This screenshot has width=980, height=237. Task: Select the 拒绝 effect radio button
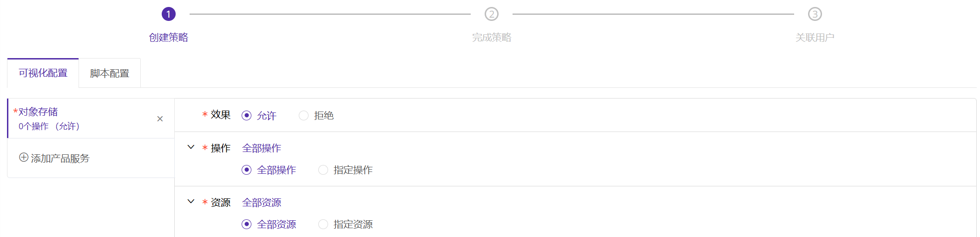coord(303,116)
